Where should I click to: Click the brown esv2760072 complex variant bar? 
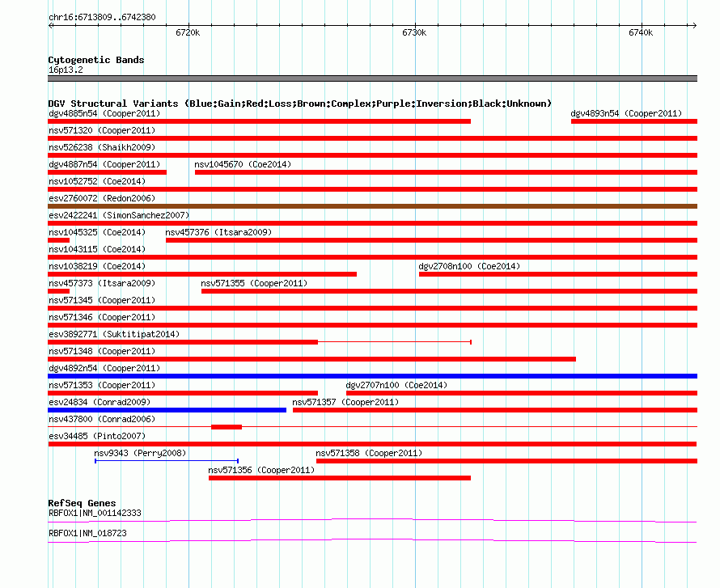[372, 206]
